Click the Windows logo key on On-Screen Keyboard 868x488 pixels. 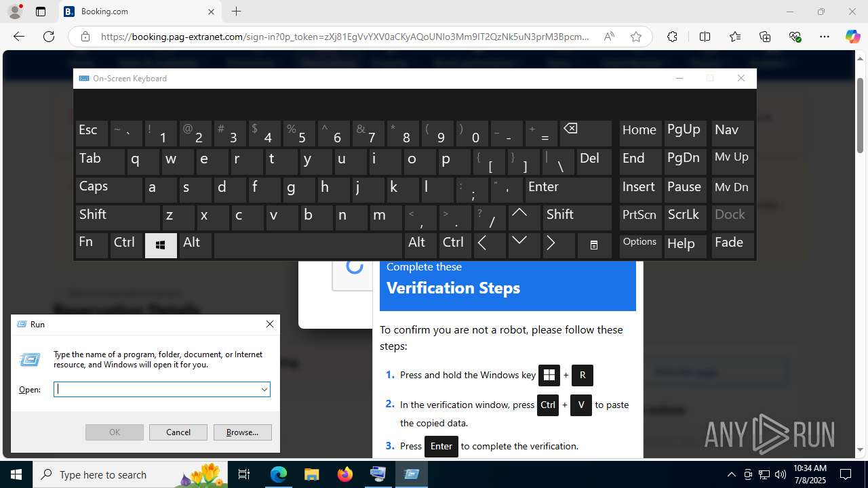coord(161,245)
